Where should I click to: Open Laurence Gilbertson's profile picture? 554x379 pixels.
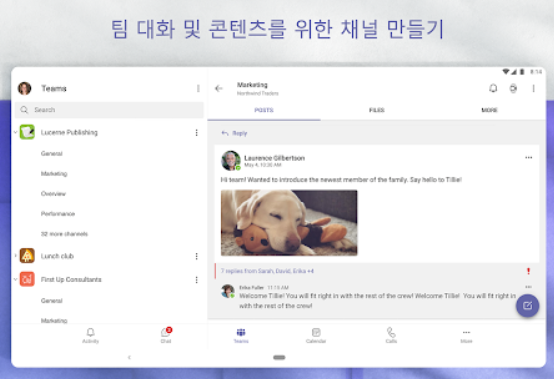pyautogui.click(x=231, y=161)
